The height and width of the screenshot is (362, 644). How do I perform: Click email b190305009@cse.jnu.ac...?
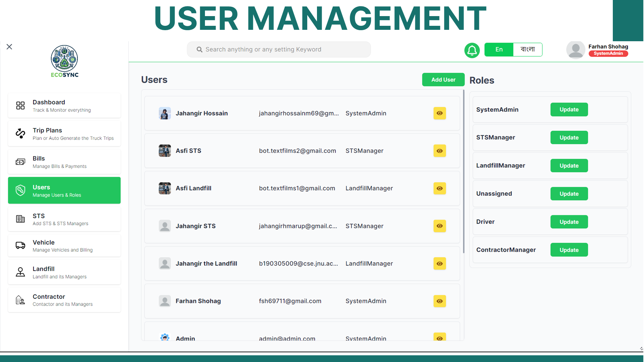pos(298,263)
